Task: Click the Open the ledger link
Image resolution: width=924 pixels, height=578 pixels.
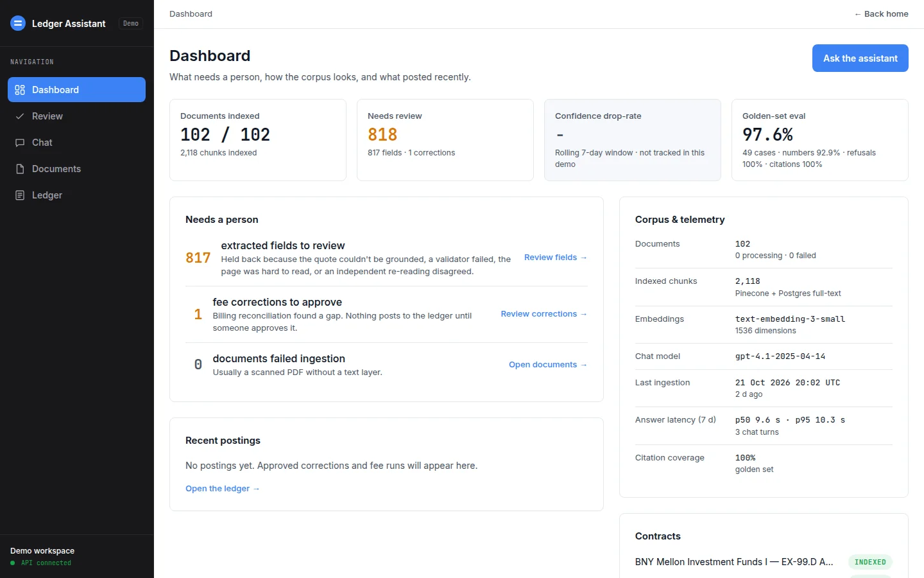Action: click(223, 489)
